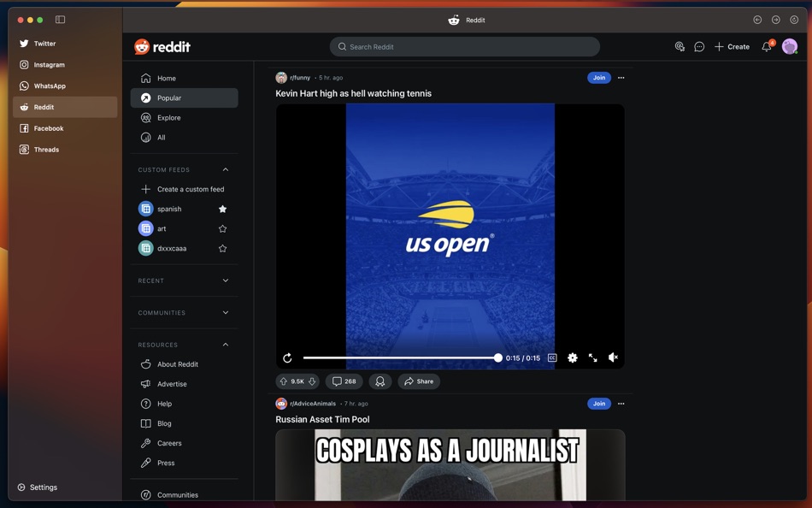Open the Russian Asset Tim Pool post title
The image size is (812, 508).
(x=322, y=419)
